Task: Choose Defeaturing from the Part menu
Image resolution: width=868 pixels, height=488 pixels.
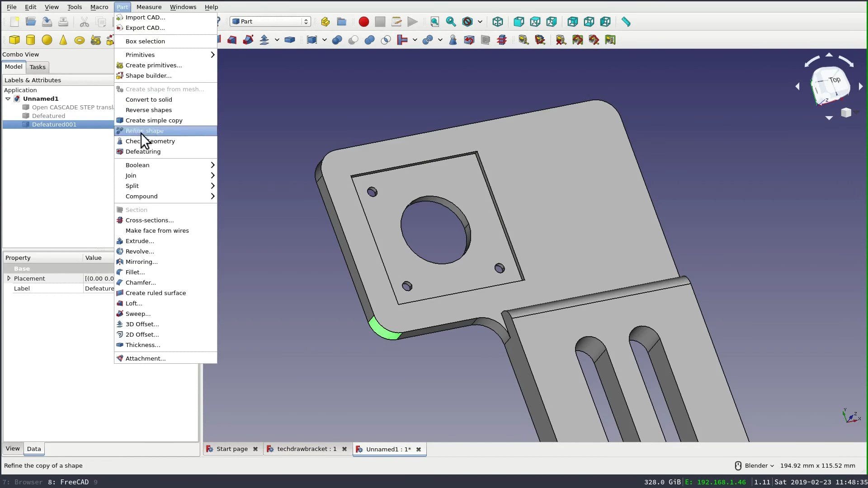Action: point(165,151)
